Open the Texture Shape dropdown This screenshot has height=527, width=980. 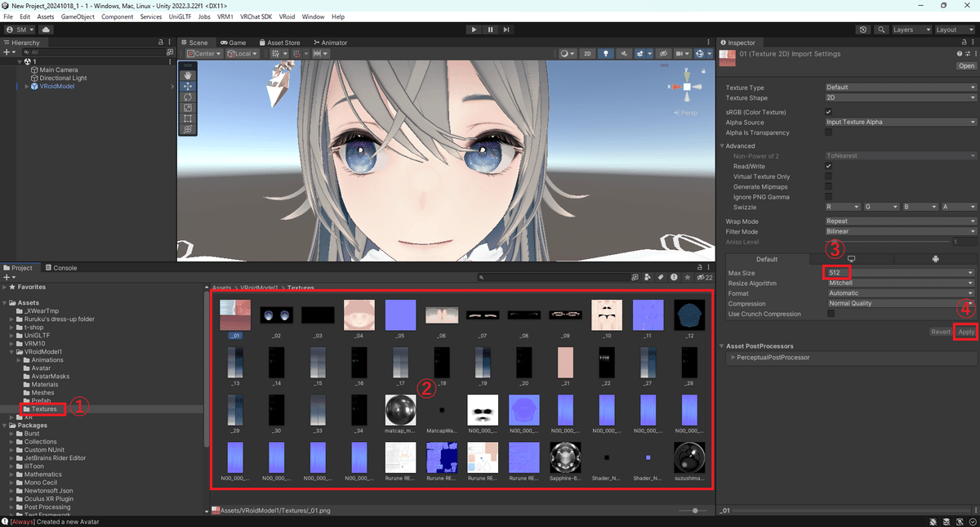coord(901,98)
